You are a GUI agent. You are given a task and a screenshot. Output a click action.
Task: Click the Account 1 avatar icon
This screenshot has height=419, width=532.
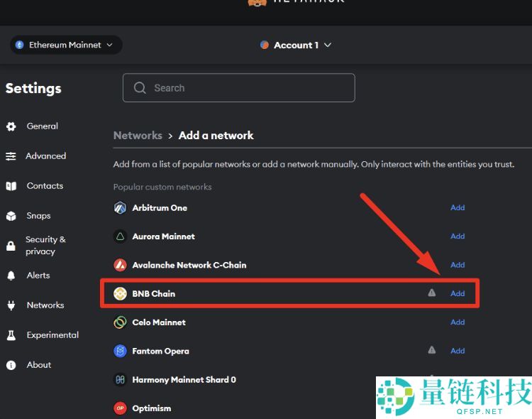265,45
